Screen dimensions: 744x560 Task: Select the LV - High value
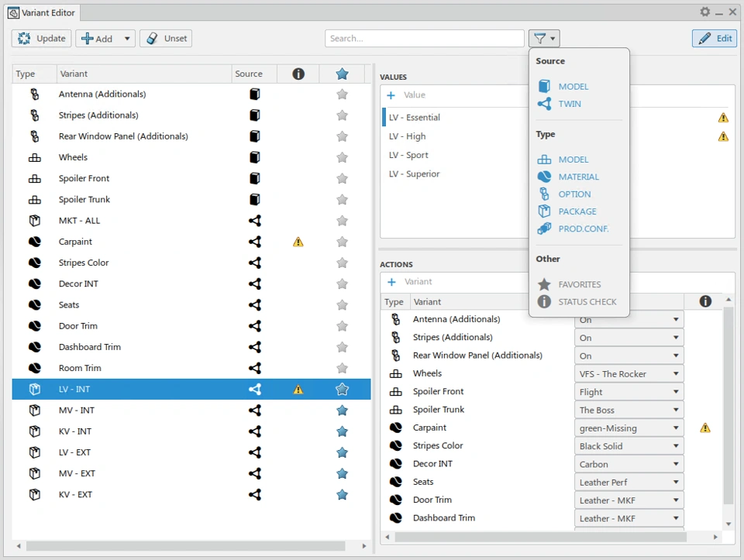pyautogui.click(x=407, y=136)
